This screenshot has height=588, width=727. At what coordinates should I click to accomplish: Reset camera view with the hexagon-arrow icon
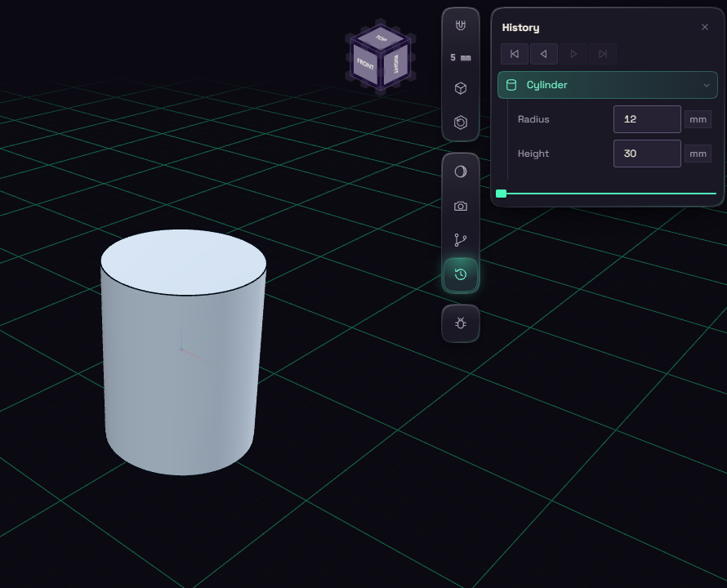tap(461, 122)
